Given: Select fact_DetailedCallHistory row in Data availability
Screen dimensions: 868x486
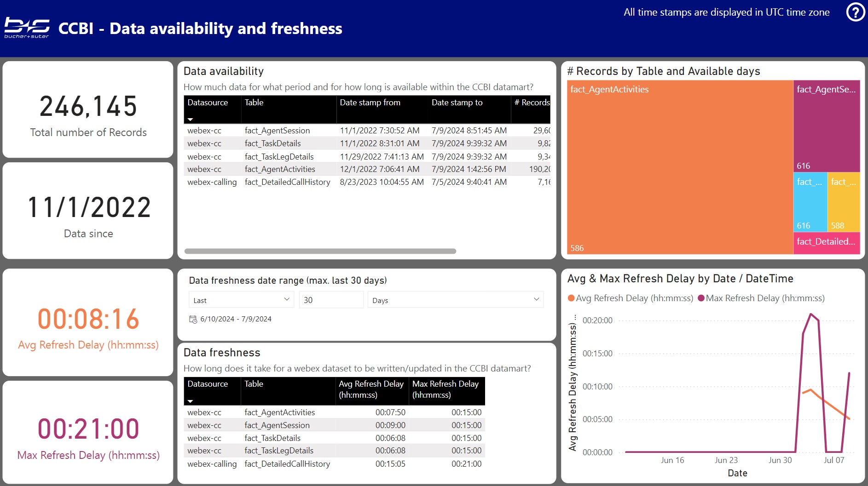Looking at the screenshot, I should pos(367,182).
